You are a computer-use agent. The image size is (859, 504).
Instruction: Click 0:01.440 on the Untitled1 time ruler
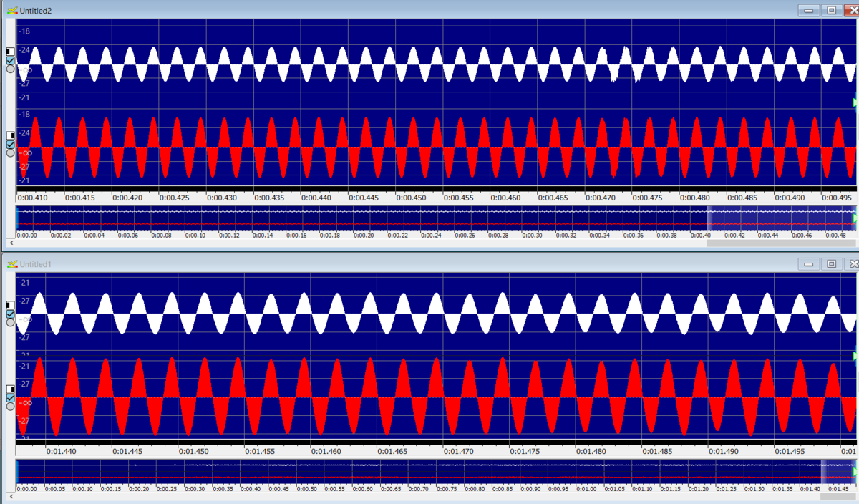click(61, 451)
